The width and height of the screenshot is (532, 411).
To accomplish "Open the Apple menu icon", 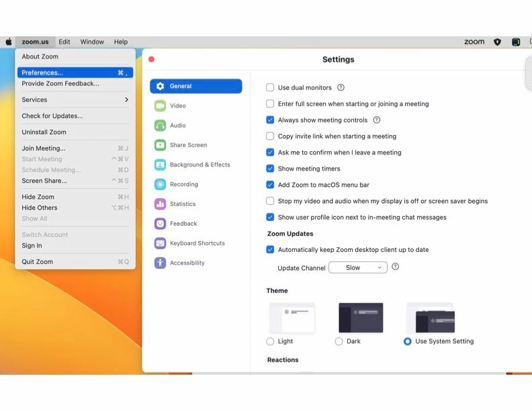I will [x=9, y=42].
